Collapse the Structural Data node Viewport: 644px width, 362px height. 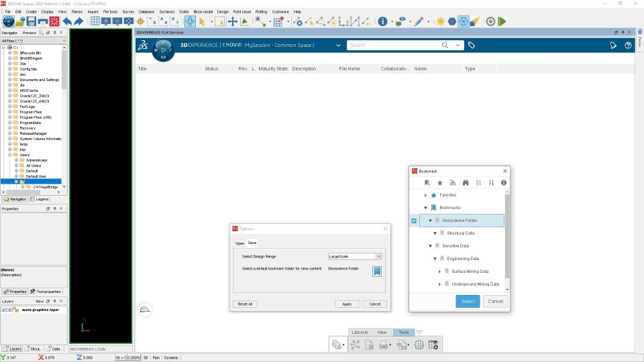tap(435, 233)
